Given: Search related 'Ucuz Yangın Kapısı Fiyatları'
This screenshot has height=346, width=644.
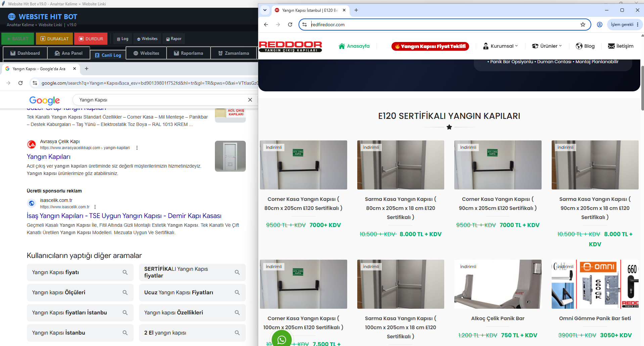Looking at the screenshot, I should click(x=192, y=293).
